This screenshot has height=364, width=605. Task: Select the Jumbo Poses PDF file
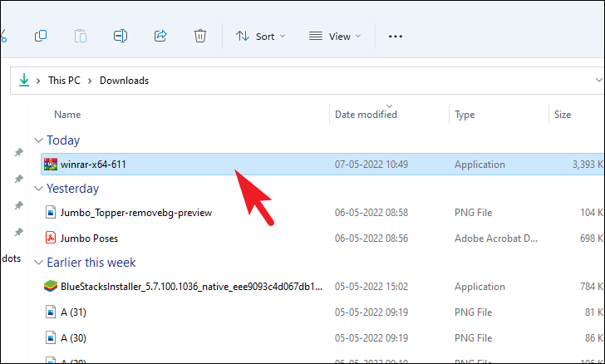click(x=89, y=239)
